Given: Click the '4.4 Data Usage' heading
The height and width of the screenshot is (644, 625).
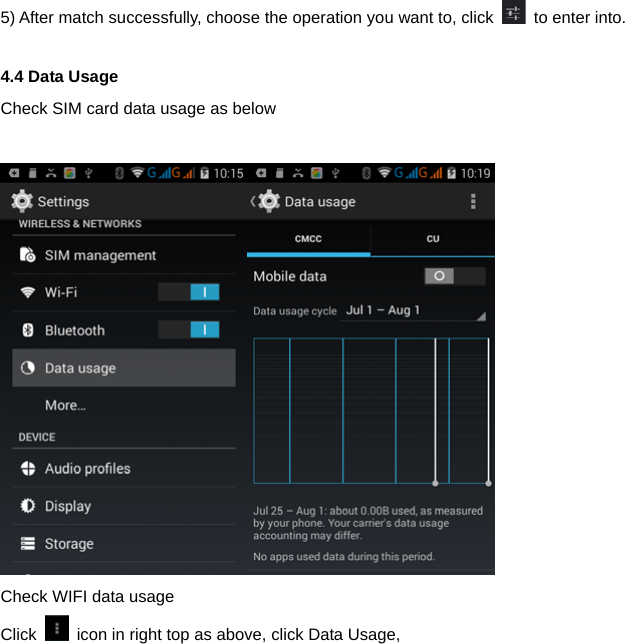Looking at the screenshot, I should click(x=59, y=77).
